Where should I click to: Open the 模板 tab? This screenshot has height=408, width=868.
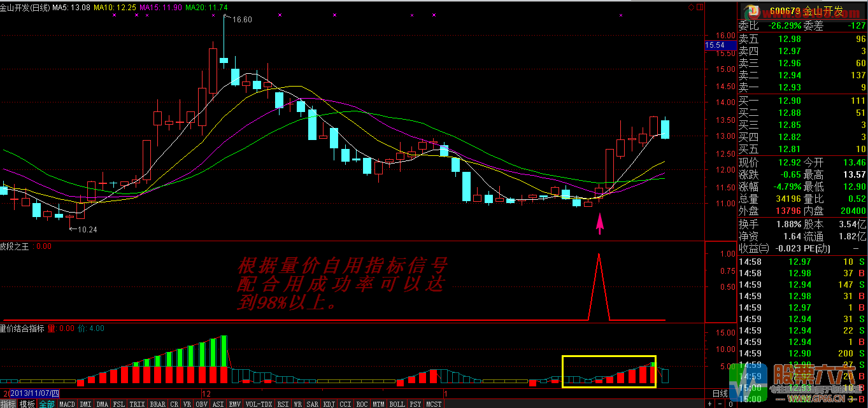27,404
